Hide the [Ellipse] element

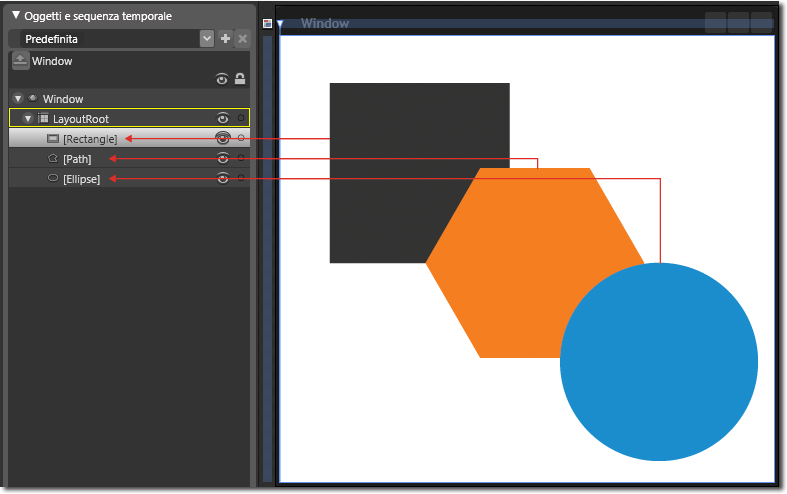223,178
